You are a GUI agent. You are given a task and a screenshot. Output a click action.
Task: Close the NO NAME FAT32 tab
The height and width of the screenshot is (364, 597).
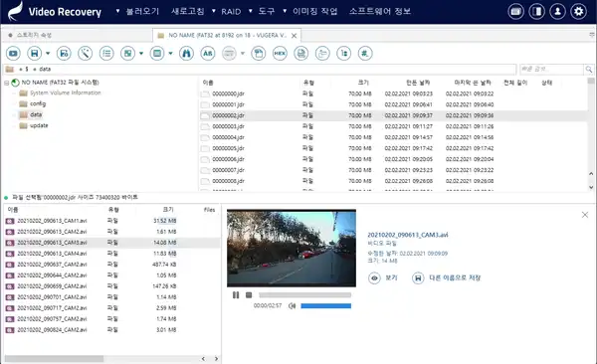coord(294,36)
